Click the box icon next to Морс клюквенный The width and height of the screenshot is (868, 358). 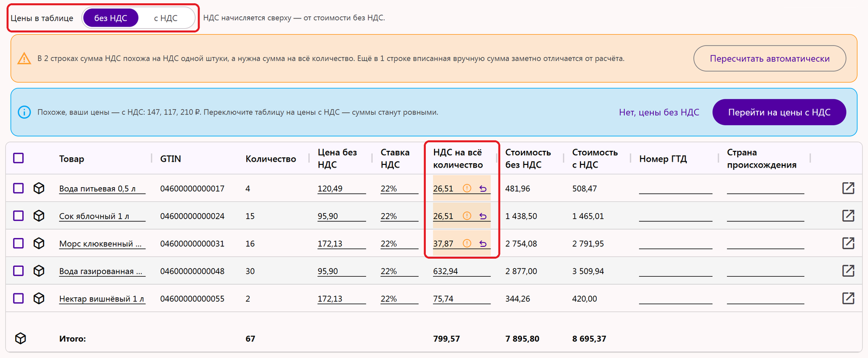pyautogui.click(x=39, y=244)
